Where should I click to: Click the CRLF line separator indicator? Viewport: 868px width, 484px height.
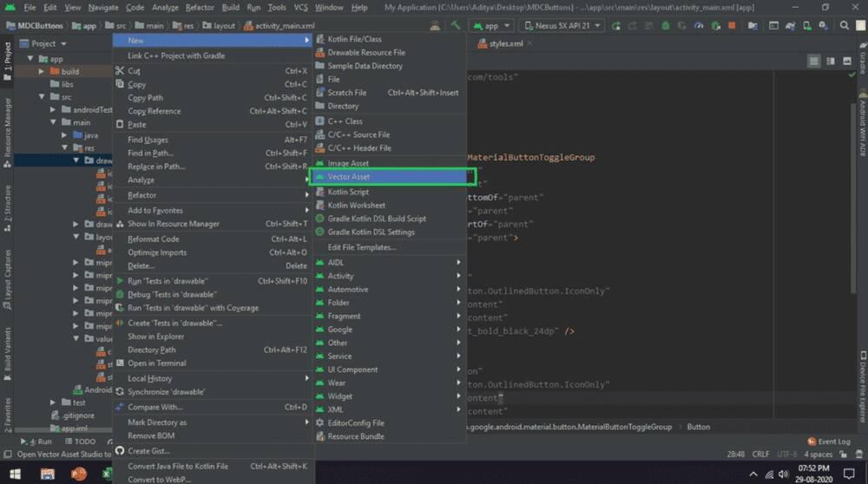click(760, 455)
